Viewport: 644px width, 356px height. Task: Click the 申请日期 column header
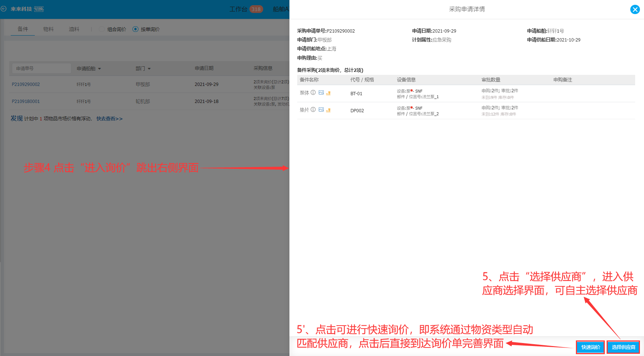coord(204,68)
